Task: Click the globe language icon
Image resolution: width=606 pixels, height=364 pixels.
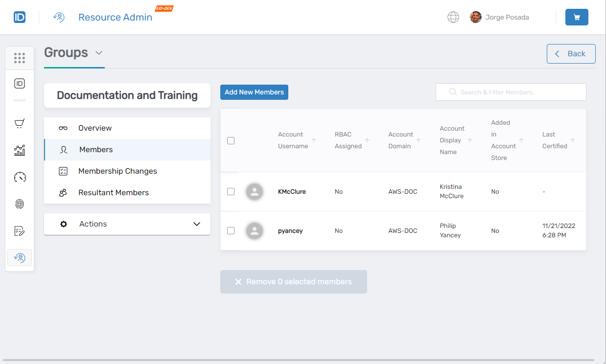Action: 453,17
